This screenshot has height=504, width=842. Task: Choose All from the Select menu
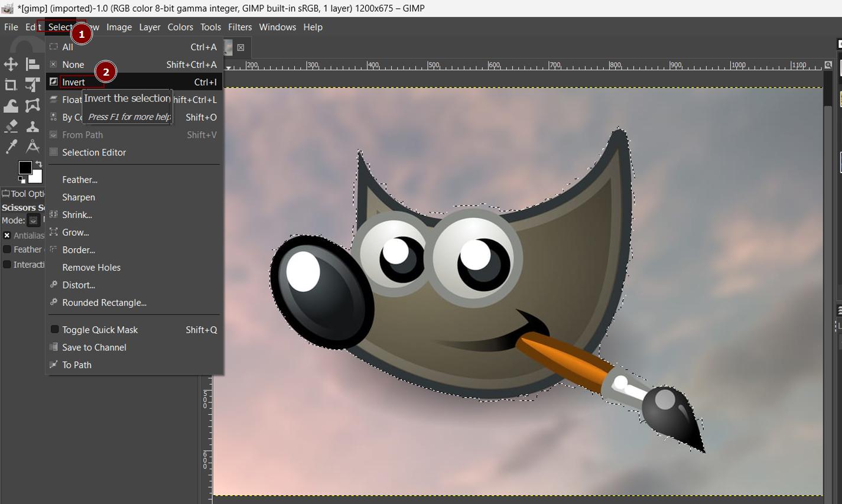[134, 47]
